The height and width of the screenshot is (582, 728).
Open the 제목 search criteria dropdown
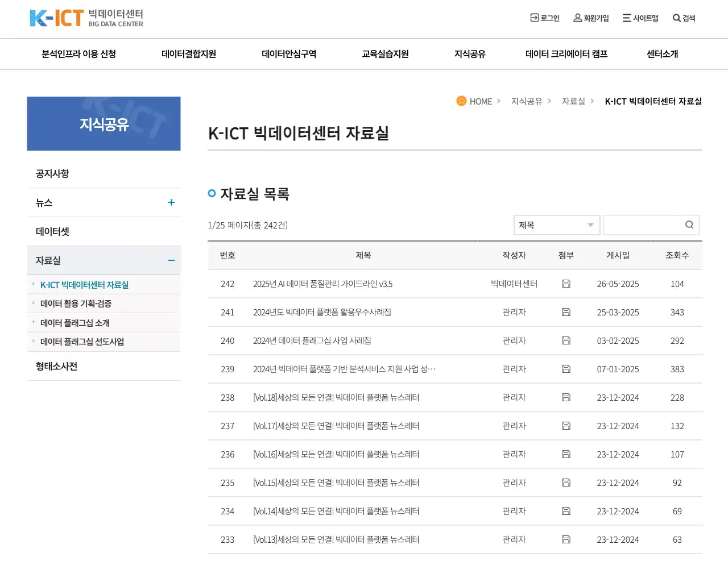(557, 225)
